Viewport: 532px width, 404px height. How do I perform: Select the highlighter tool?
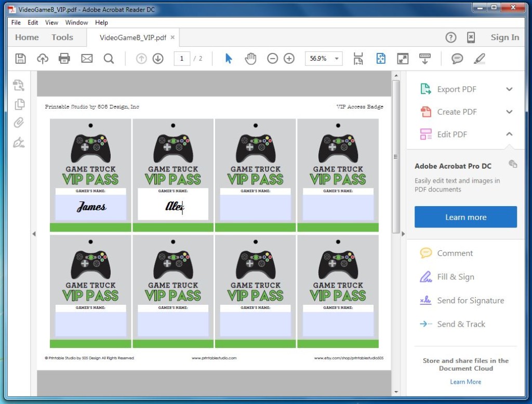point(479,58)
